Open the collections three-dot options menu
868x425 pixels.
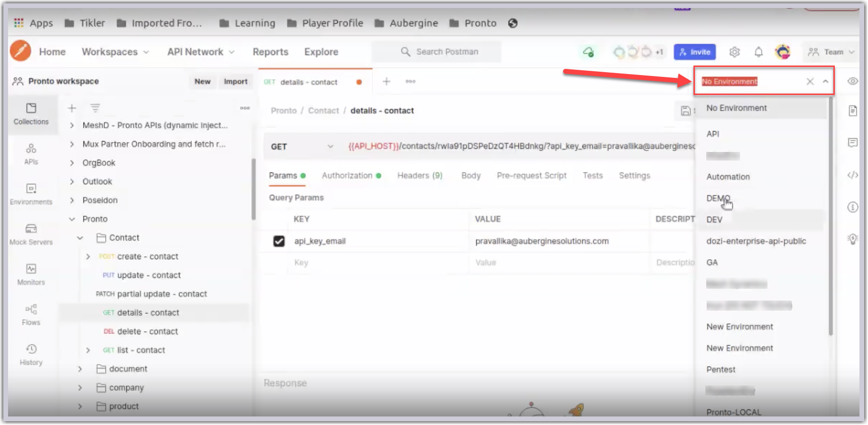point(245,108)
